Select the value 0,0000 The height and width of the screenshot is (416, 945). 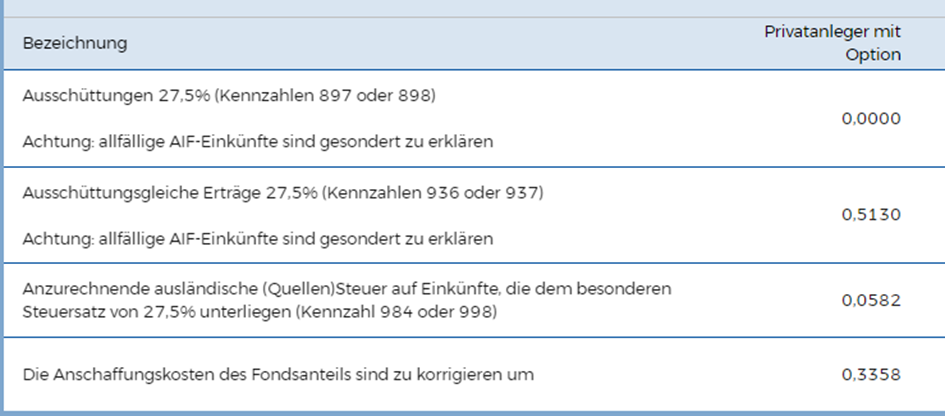tap(871, 119)
